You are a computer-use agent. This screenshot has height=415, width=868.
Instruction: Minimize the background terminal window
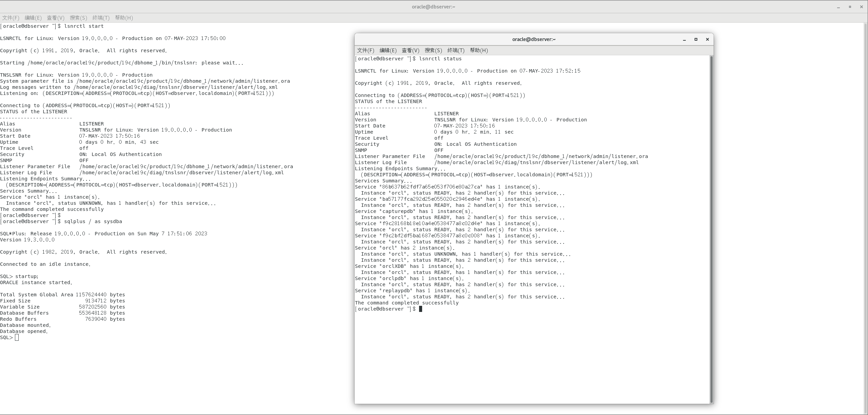click(838, 7)
